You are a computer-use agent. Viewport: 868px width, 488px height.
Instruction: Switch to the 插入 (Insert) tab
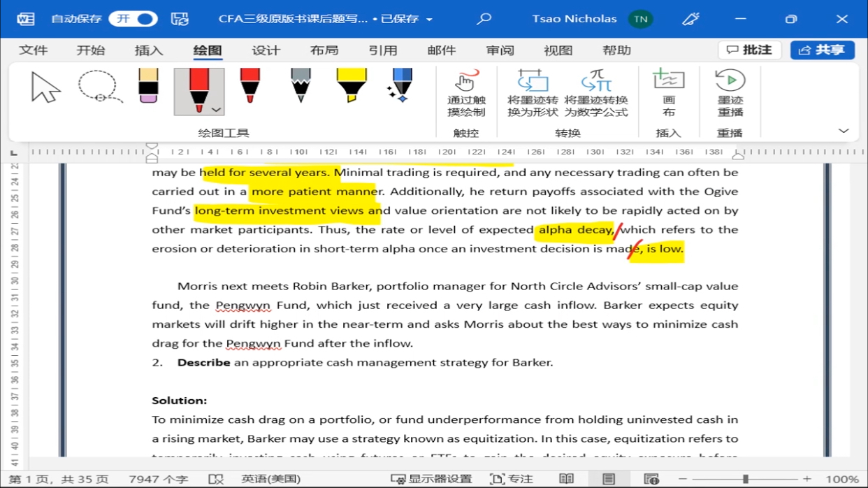tap(149, 50)
